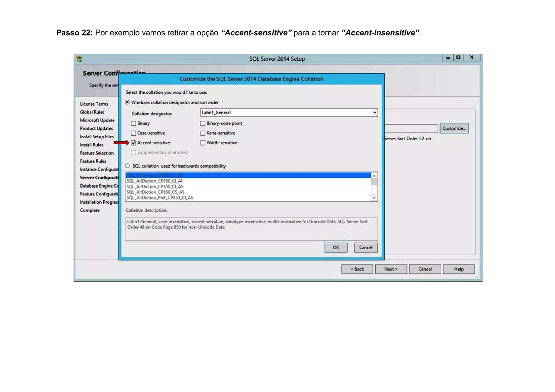Image resolution: width=555 pixels, height=392 pixels.
Task: Select SQL collation backwards compatibility radio
Action: coord(127,166)
